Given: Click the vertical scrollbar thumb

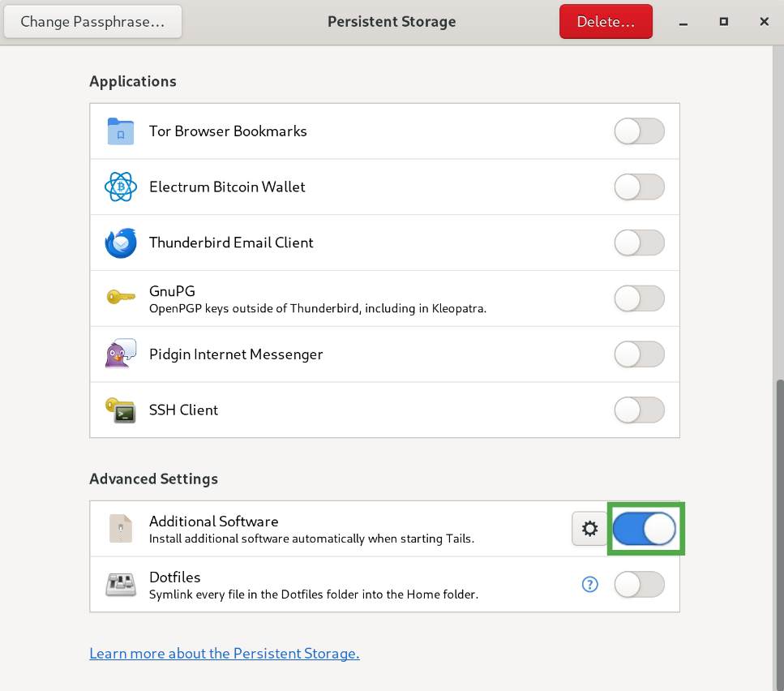Looking at the screenshot, I should [x=779, y=535].
